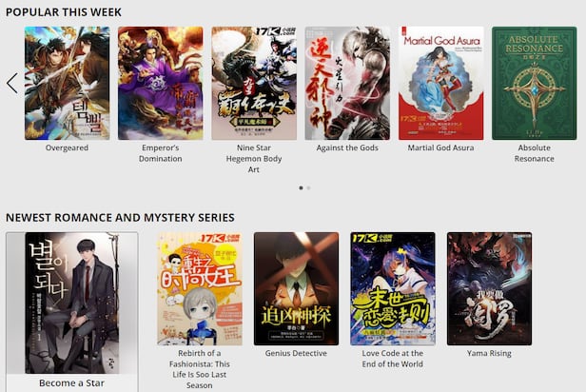The width and height of the screenshot is (586, 392).
Task: Open the Yama Rising cover image
Action: [489, 288]
